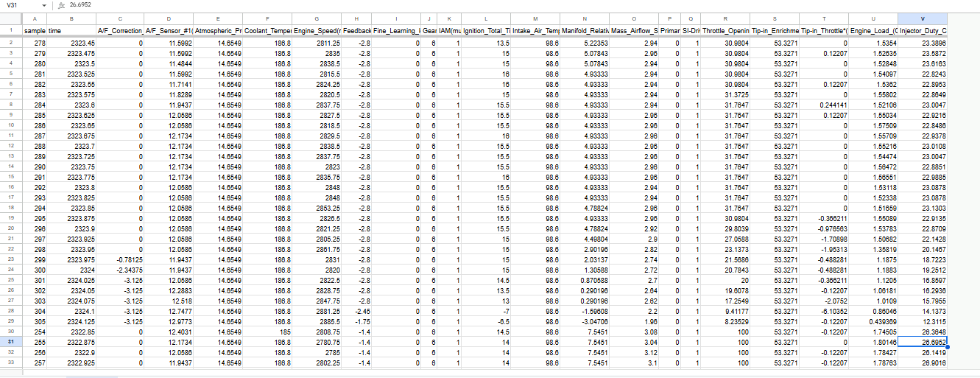Viewport: 980px width, 378px height.
Task: Select column A header
Action: click(35, 18)
